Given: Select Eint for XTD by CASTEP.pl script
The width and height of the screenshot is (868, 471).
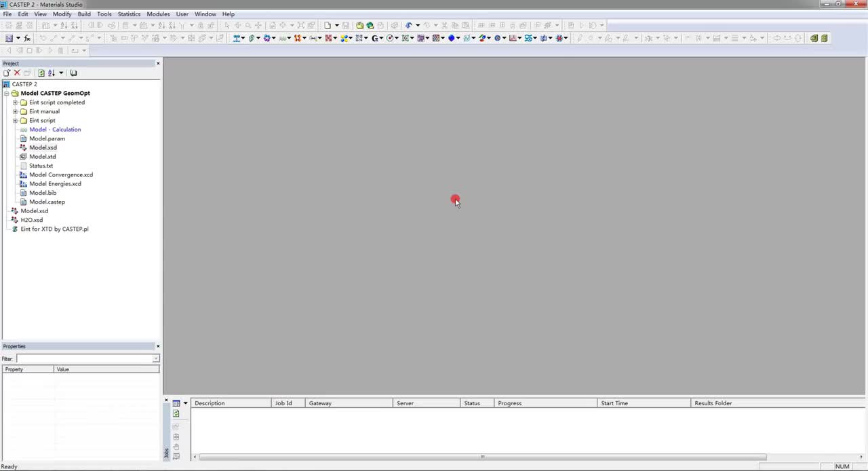Looking at the screenshot, I should click(x=54, y=229).
